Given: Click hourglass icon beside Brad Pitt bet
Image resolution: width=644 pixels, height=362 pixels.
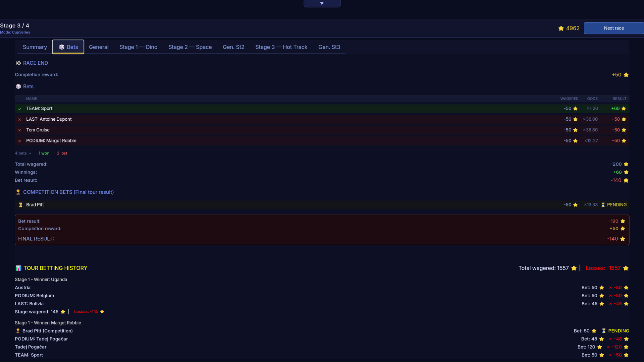Looking at the screenshot, I should click(x=20, y=205).
